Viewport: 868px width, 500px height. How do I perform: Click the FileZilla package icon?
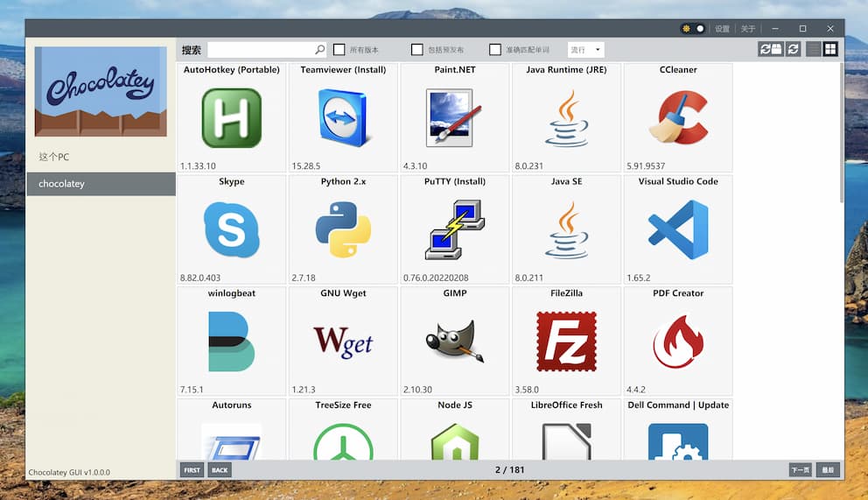click(x=566, y=342)
